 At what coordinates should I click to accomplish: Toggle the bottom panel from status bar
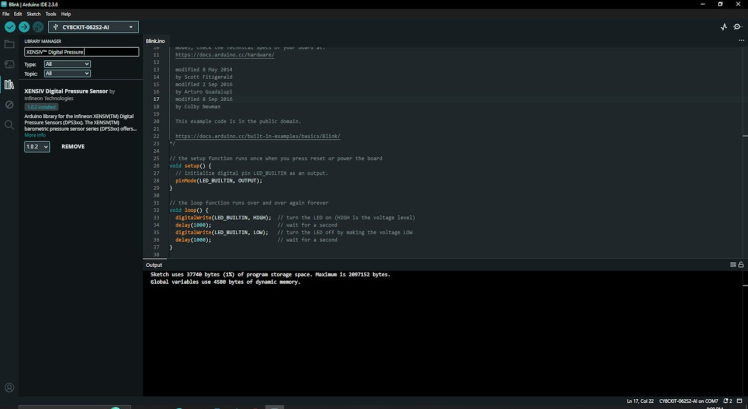coord(740,401)
